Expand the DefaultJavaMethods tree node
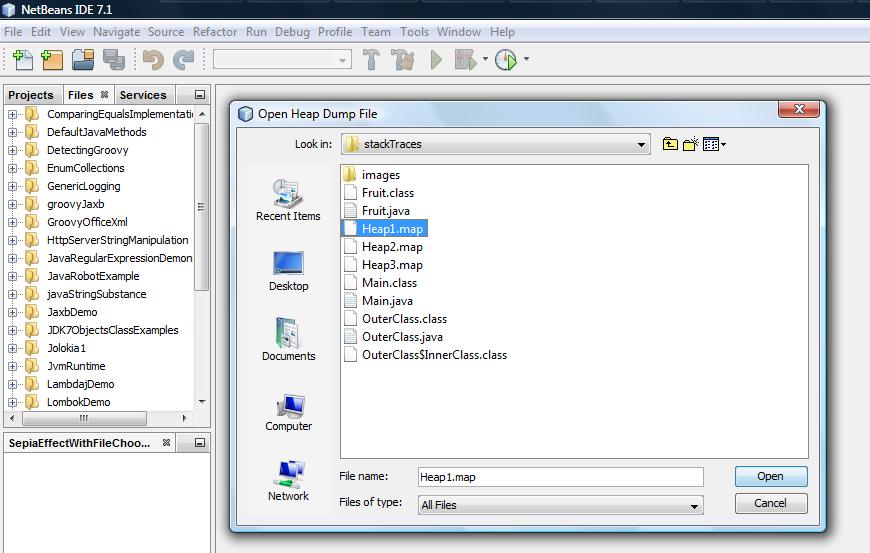This screenshot has height=553, width=870. click(12, 133)
